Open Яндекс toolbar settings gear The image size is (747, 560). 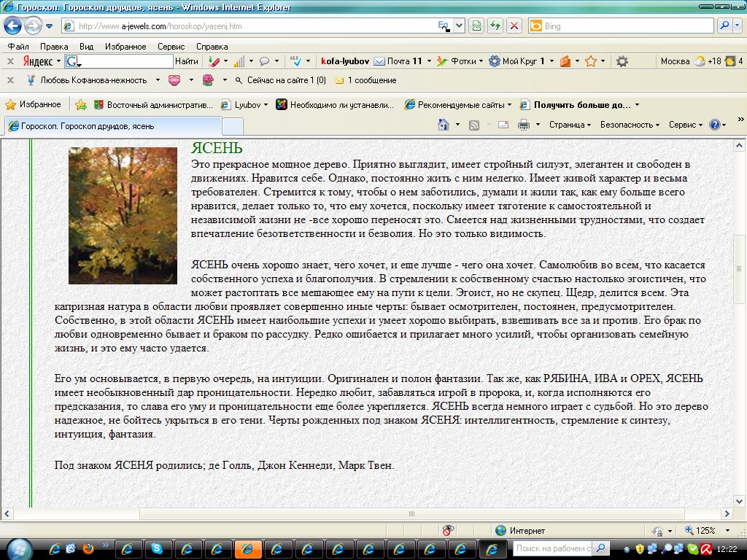tap(622, 61)
